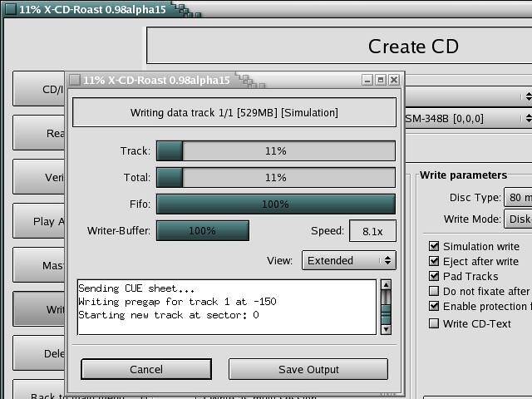Click the Fifo progress bar
The width and height of the screenshot is (532, 399).
(x=276, y=204)
